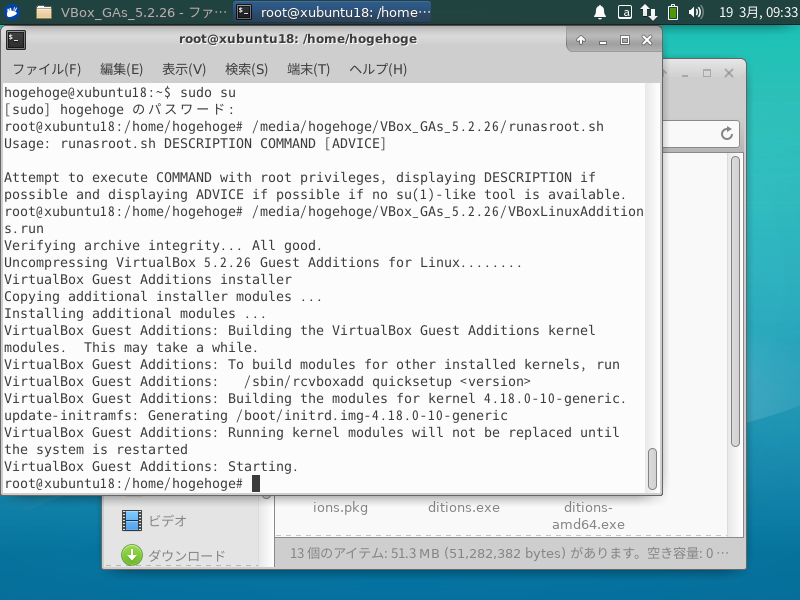Select the file ending ditions.exe
Screen dimensions: 800x600
(464, 508)
